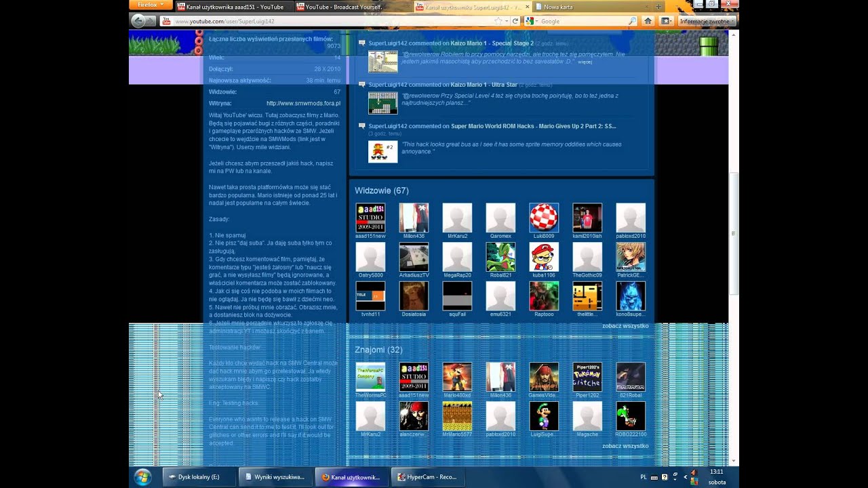Screen dimensions: 868x488
Task: Open Mario Gives Up 2 video thumbnail
Action: tap(382, 152)
